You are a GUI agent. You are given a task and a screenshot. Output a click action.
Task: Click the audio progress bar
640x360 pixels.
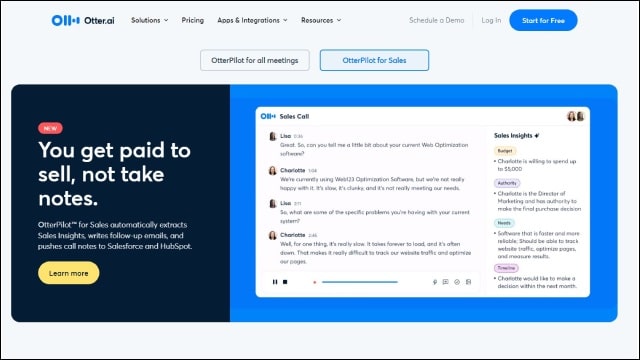(360, 282)
